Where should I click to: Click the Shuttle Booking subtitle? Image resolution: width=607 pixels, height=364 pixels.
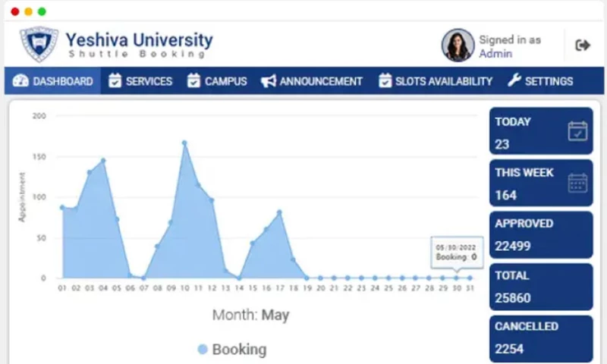tap(137, 54)
